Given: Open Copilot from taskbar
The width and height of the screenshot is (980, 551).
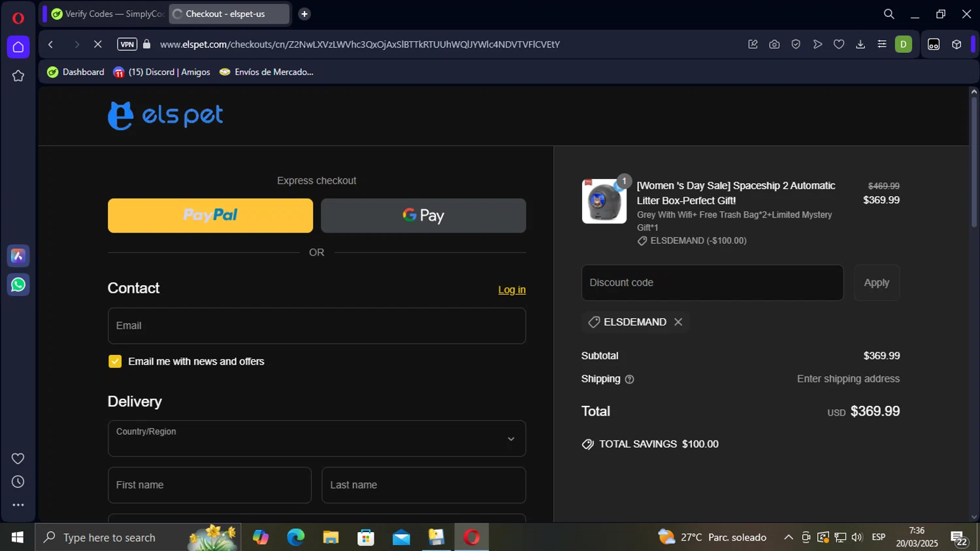Looking at the screenshot, I should pos(260,537).
